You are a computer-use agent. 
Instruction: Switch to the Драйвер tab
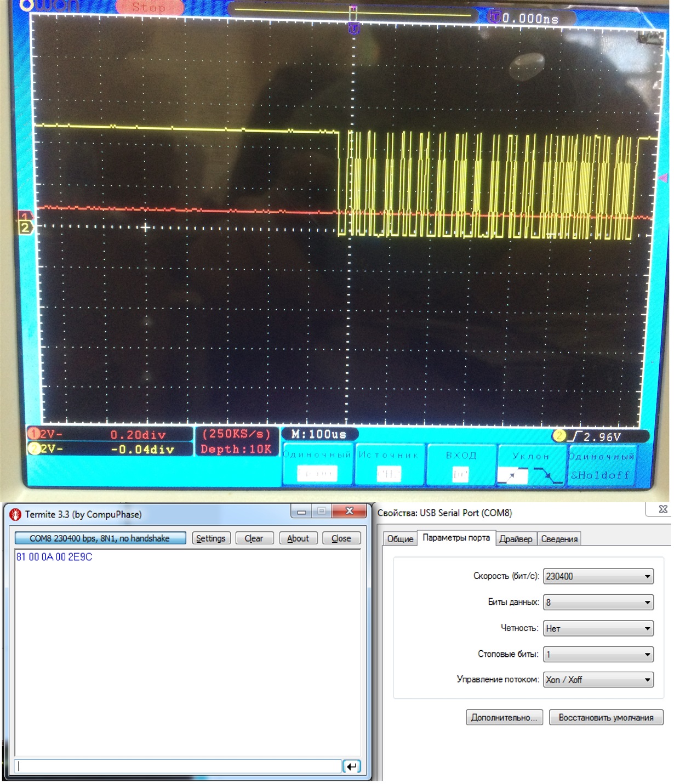(516, 539)
